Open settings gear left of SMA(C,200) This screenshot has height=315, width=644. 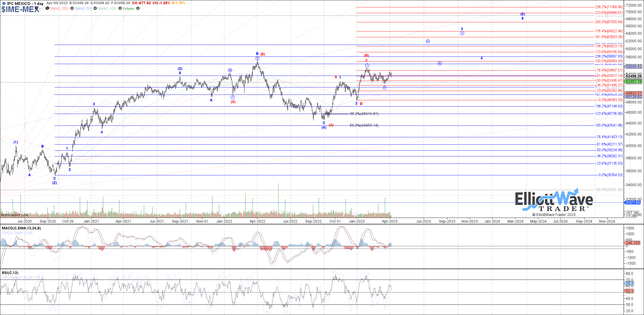47,8
